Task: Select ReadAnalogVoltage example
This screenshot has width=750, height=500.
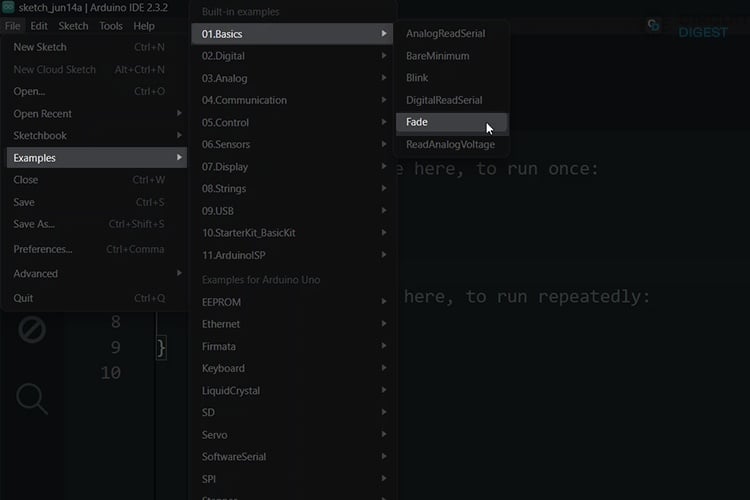Action: coord(451,145)
